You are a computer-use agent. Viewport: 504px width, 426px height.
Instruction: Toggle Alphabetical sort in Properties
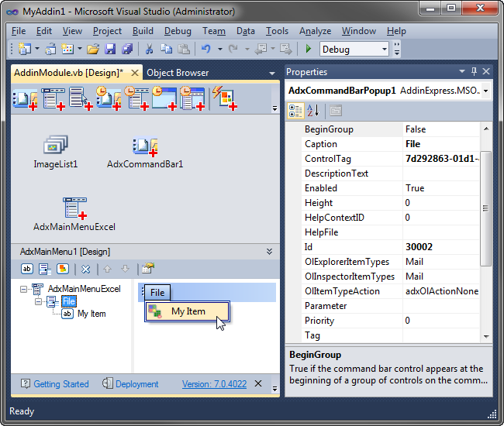coord(313,111)
